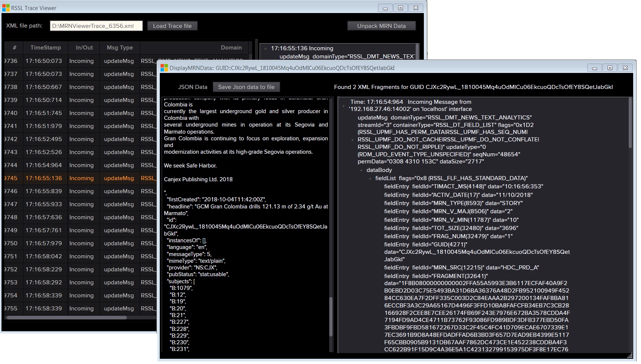Select trace row with timestamp 17:16:50:714
The image size is (641, 364).
point(80,100)
